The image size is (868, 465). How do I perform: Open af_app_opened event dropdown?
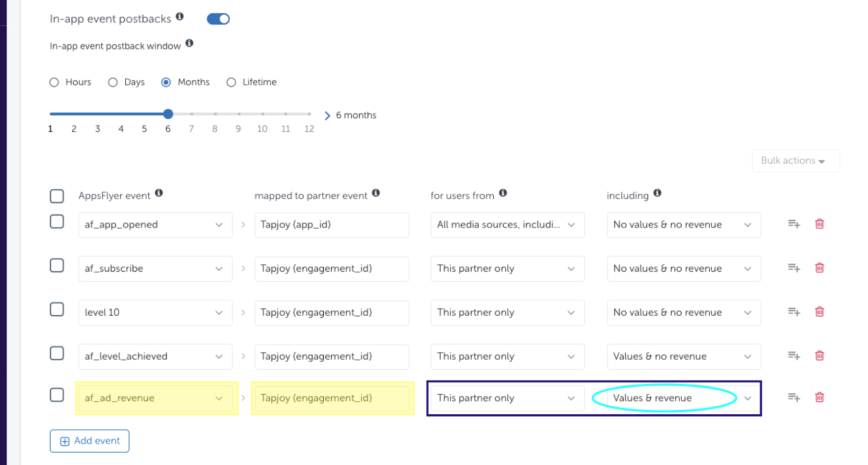click(155, 225)
